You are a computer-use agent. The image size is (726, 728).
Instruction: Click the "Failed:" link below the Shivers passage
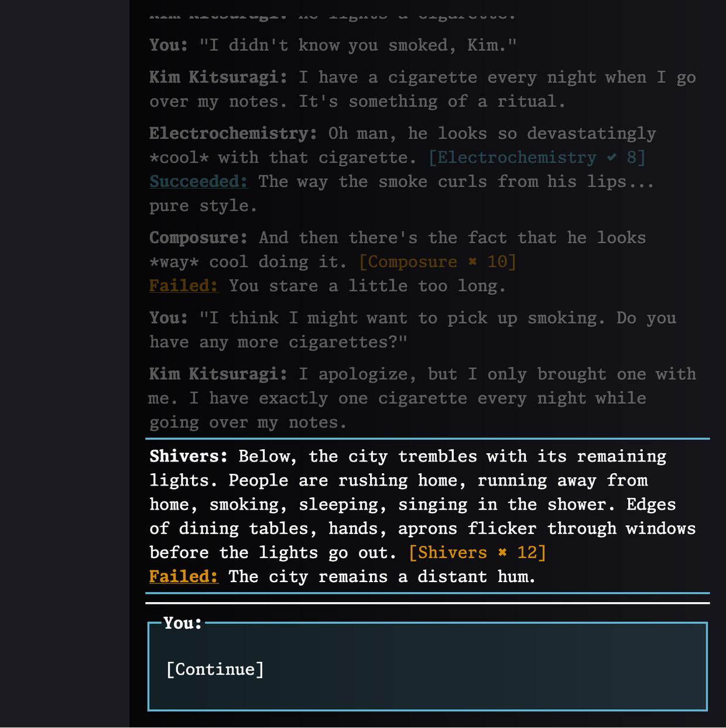point(183,577)
